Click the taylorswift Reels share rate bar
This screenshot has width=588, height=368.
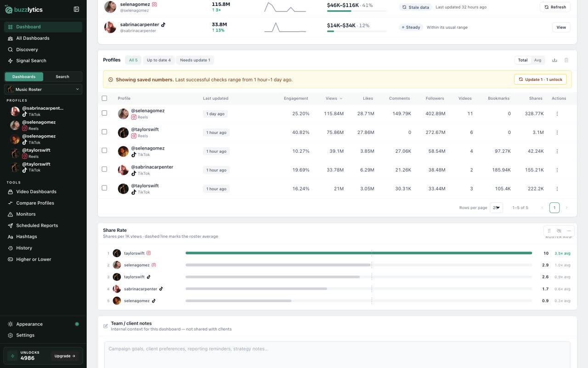point(359,253)
